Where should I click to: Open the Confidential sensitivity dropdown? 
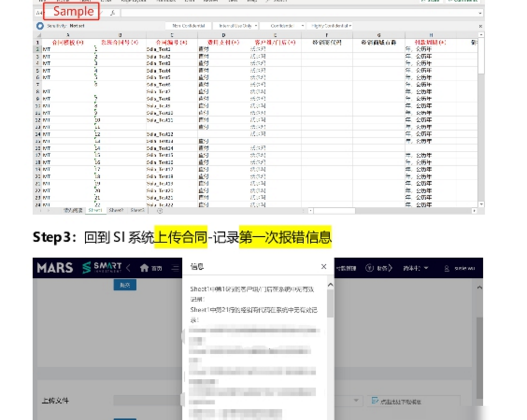283,26
